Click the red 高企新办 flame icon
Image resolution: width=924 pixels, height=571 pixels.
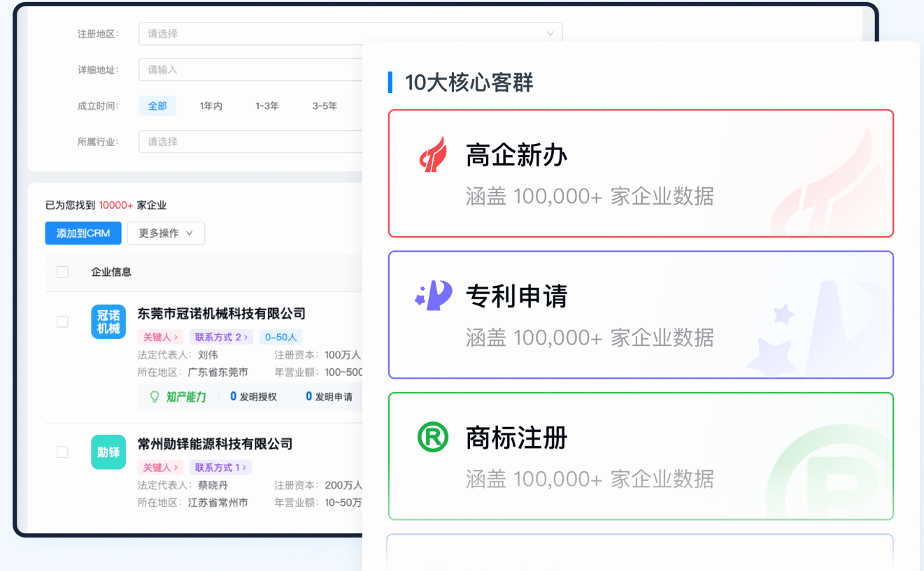[x=433, y=155]
